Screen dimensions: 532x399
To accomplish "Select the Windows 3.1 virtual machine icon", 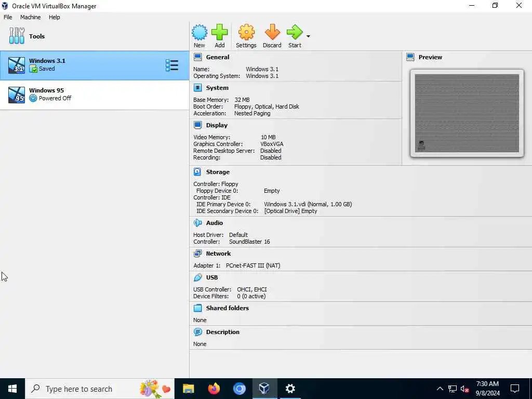I will [x=16, y=65].
